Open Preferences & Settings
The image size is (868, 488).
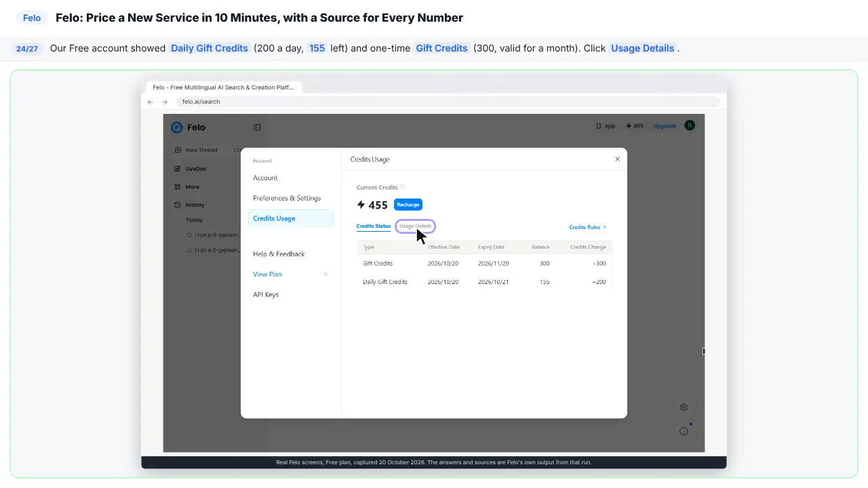pyautogui.click(x=287, y=198)
